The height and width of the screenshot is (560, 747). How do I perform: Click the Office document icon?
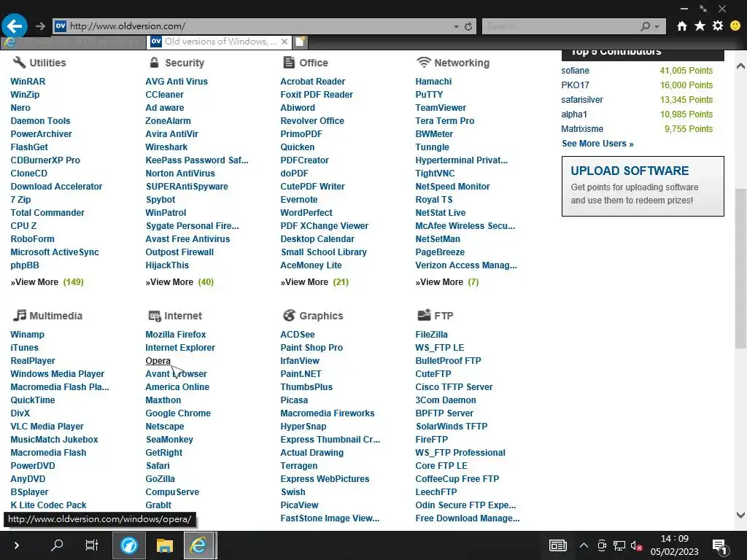[x=289, y=63]
